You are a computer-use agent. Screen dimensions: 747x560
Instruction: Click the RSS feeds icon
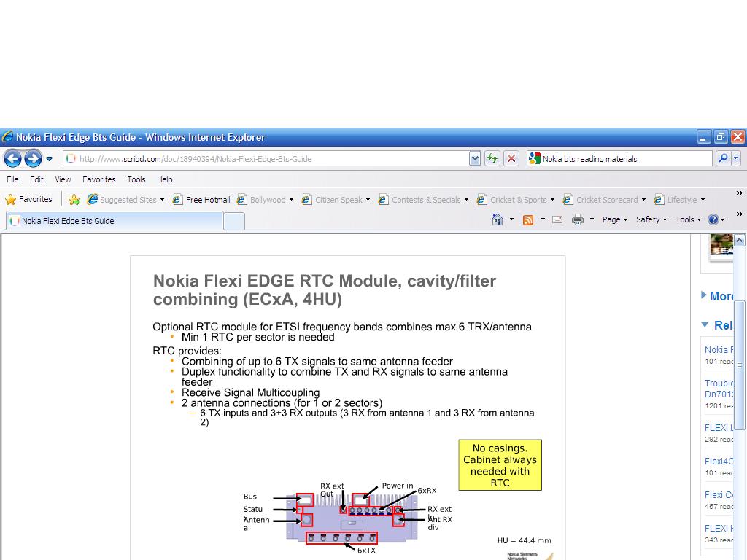528,219
